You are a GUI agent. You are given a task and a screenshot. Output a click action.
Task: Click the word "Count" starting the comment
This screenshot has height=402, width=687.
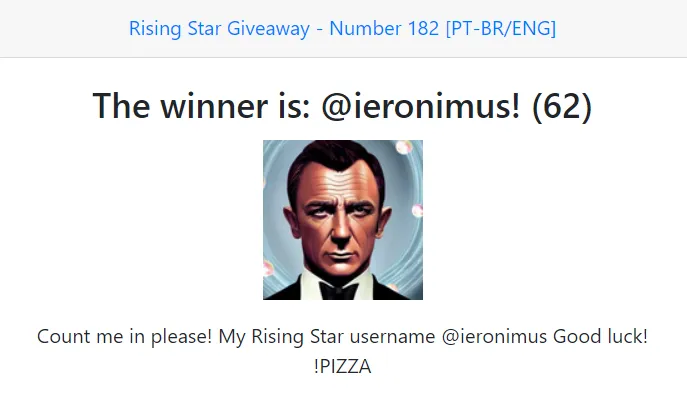62,337
